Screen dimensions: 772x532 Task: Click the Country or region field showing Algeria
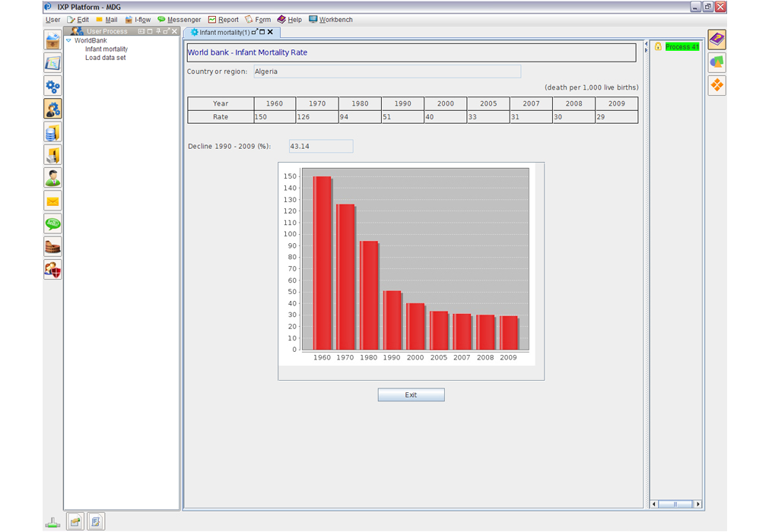click(x=387, y=71)
